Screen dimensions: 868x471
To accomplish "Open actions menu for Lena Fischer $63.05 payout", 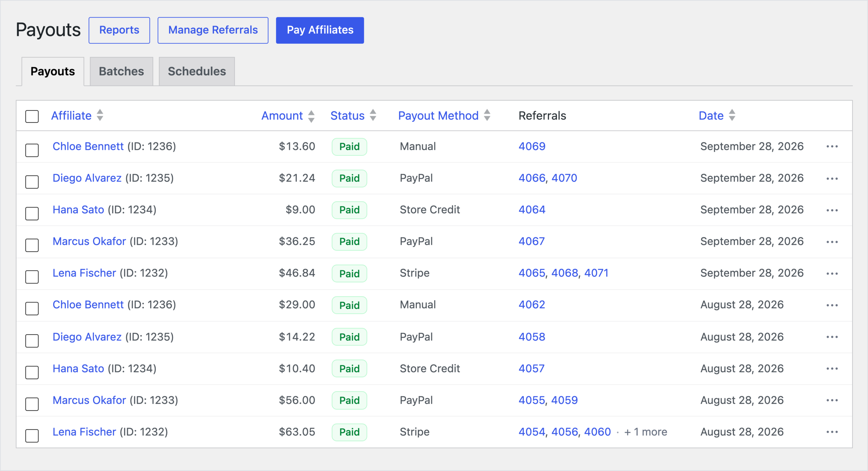I will pyautogui.click(x=832, y=432).
